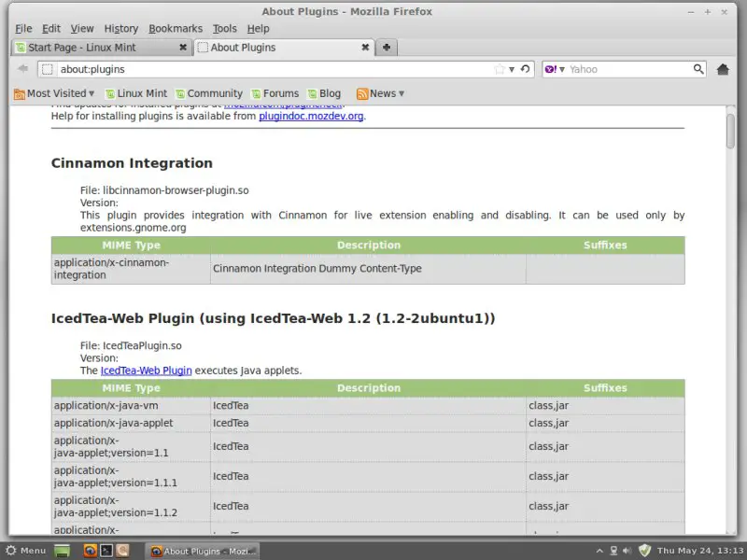Click the search magnifier icon
747x560 pixels.
point(698,69)
